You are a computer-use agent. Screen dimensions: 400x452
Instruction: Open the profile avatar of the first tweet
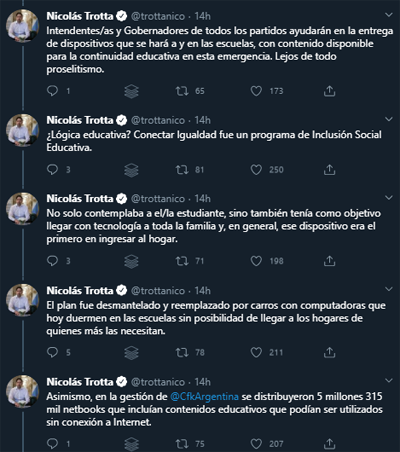pos(23,26)
